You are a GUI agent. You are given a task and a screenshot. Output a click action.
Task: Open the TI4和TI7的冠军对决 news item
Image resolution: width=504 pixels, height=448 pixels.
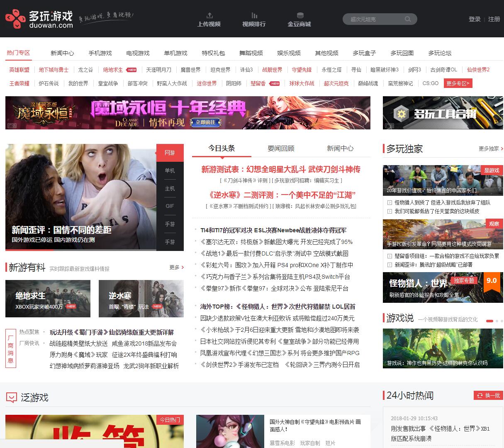(x=273, y=230)
